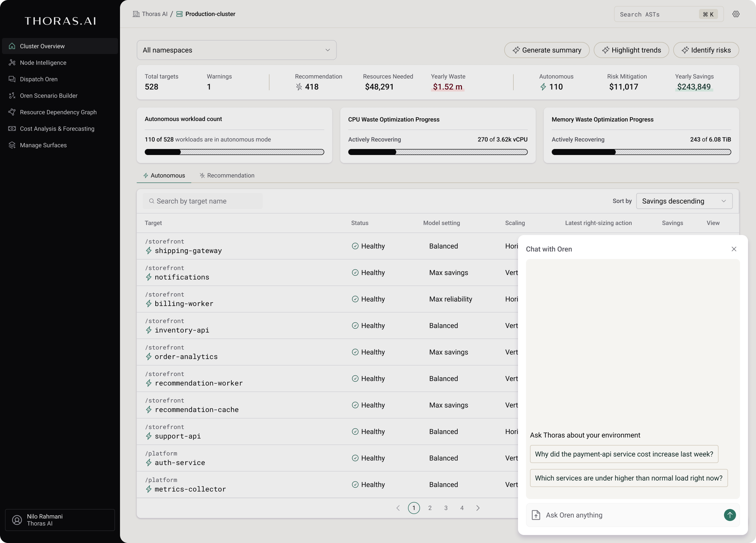
Task: Click lightning icon next to auth-service
Action: pos(149,463)
